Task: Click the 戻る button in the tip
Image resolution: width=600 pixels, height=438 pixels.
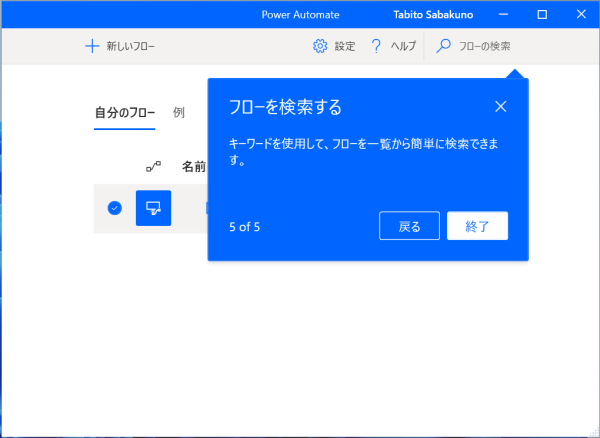Action: (409, 226)
